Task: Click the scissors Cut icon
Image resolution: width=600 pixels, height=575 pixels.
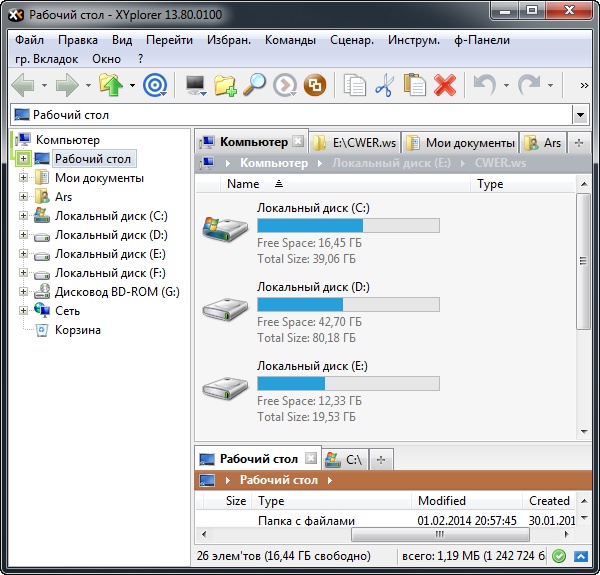Action: click(385, 86)
